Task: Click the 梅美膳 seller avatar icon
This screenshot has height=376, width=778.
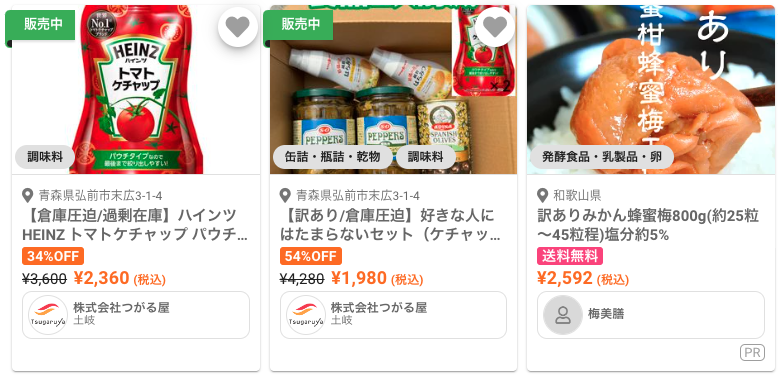Action: point(563,315)
